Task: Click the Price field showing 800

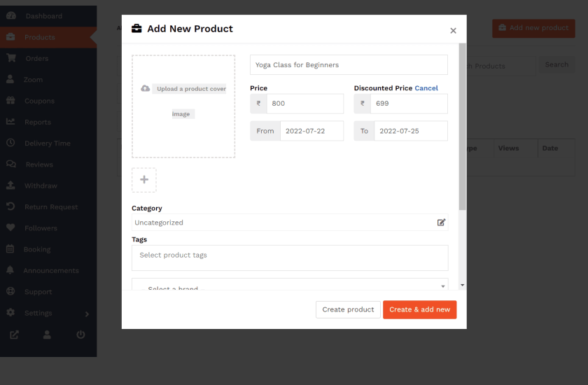Action: [305, 104]
